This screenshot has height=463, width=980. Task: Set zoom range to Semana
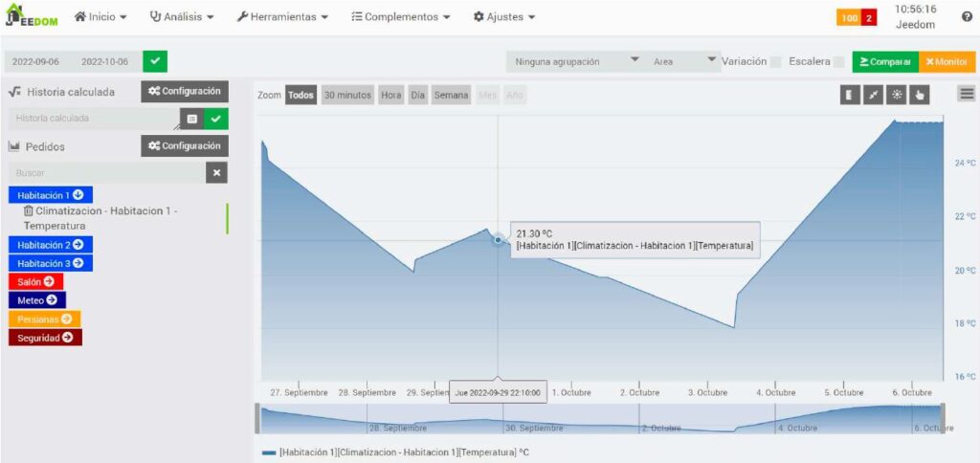[x=451, y=96]
